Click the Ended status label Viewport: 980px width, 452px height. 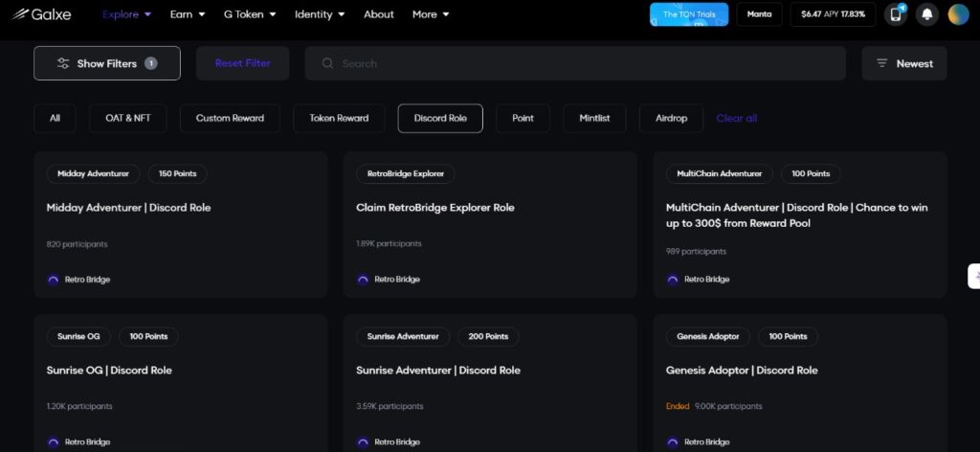click(678, 406)
